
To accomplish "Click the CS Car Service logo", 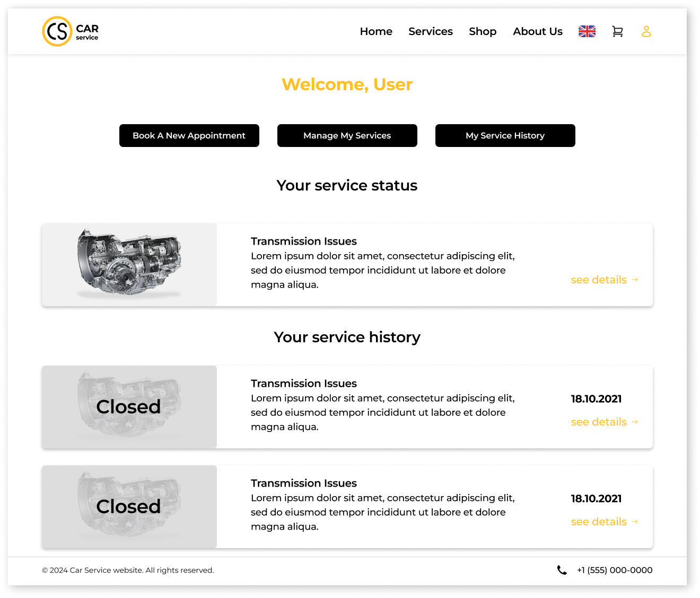I will click(x=70, y=31).
